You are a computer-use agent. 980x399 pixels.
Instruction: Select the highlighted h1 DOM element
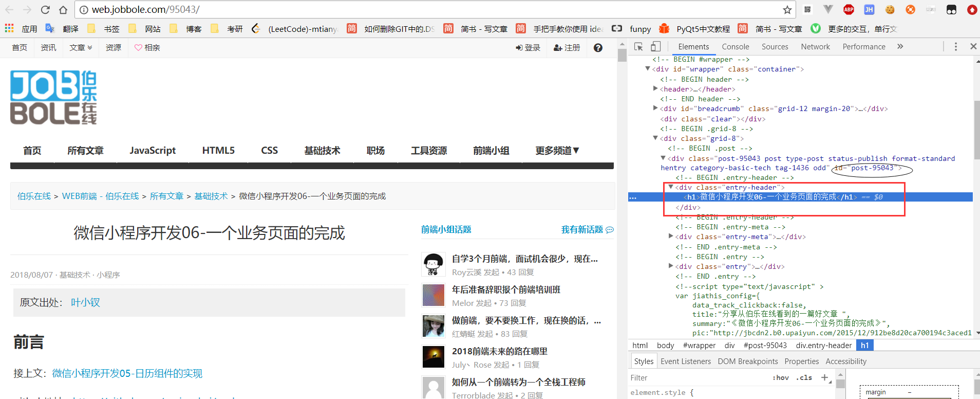coord(800,197)
